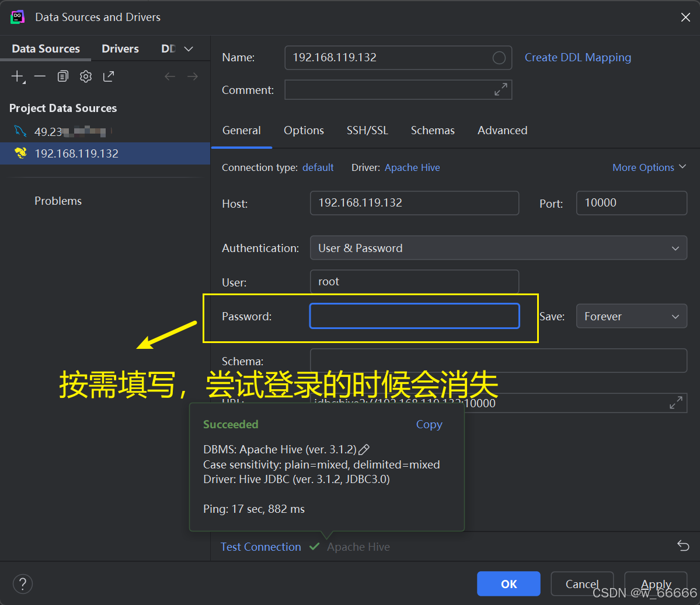Select the 49.23 data source

tap(105, 131)
